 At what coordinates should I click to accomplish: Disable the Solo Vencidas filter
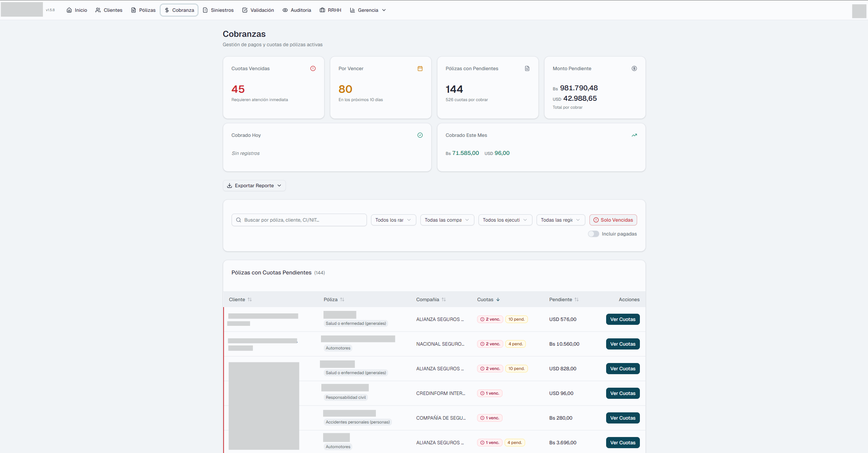[x=613, y=220]
